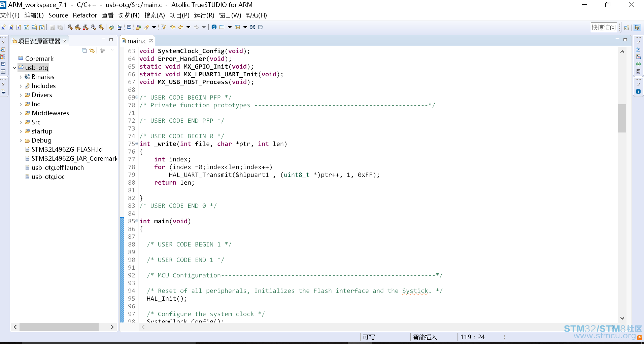Viewport: 644px width, 344px height.
Task: Collapse the usb-otg project tree
Action: 14,68
